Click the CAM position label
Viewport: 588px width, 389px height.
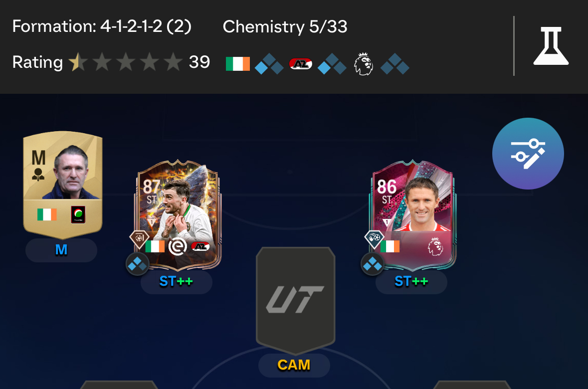click(x=294, y=365)
